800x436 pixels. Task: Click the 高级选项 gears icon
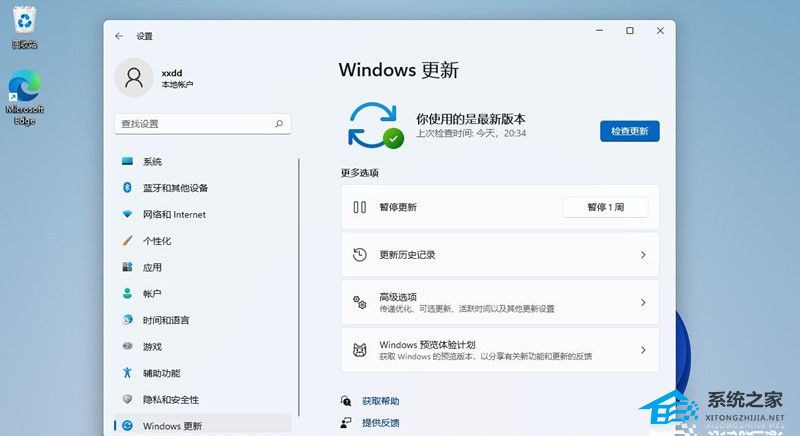coord(360,302)
